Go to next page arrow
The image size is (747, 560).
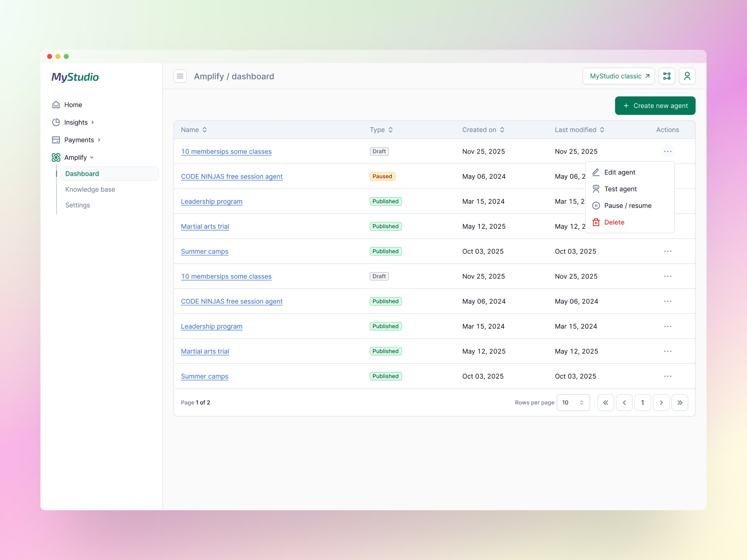[x=661, y=402]
